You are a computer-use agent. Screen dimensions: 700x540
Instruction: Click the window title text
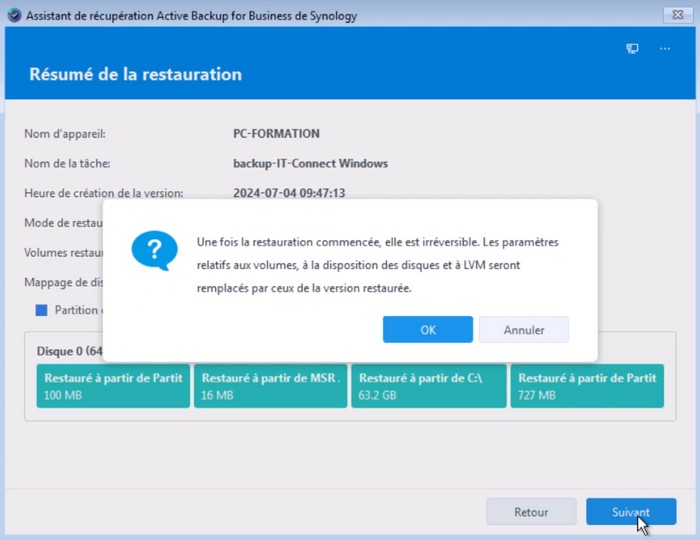coord(192,16)
